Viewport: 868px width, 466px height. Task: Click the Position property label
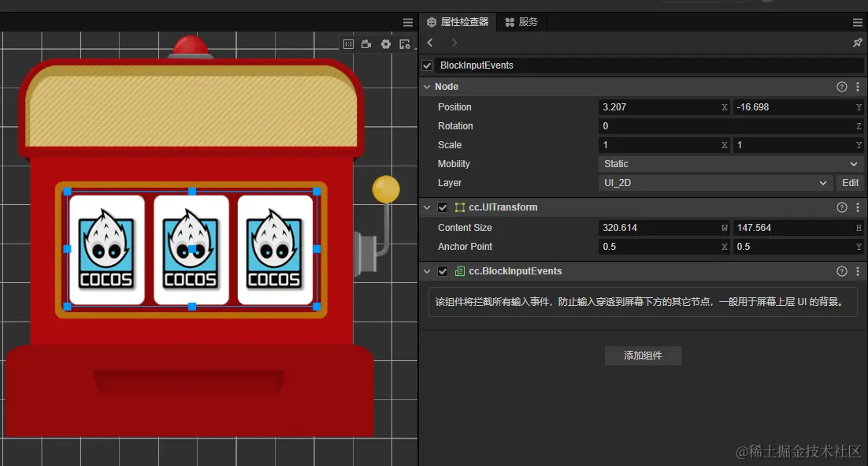[x=454, y=107]
